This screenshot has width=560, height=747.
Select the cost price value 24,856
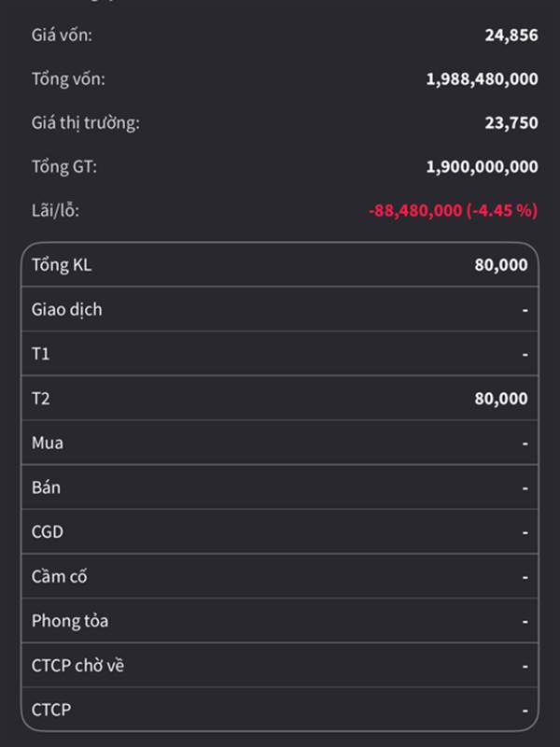point(511,35)
